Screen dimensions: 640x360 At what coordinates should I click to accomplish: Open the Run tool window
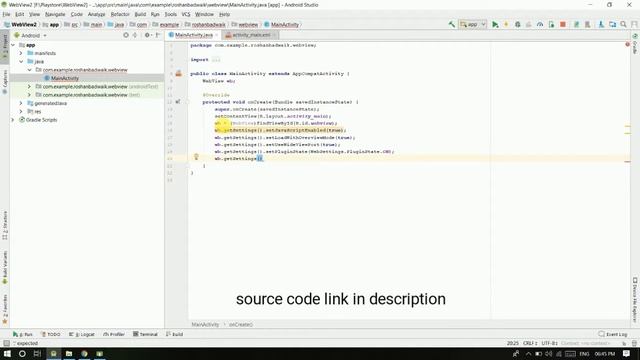[23, 334]
